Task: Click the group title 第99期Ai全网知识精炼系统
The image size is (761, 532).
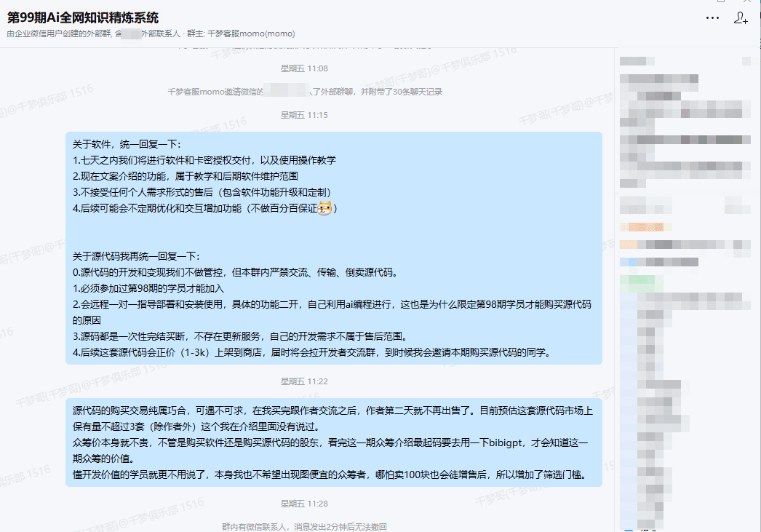Action: tap(83, 17)
